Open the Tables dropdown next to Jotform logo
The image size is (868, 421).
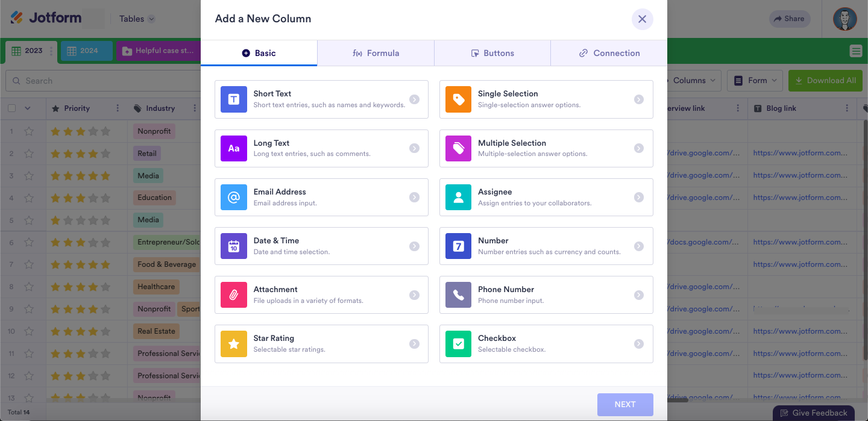pyautogui.click(x=137, y=19)
